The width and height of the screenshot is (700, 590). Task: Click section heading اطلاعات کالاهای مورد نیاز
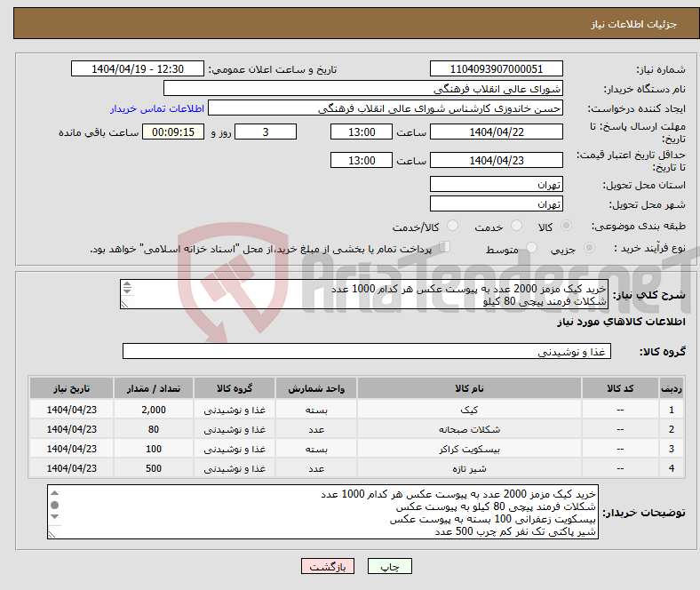coord(621,322)
